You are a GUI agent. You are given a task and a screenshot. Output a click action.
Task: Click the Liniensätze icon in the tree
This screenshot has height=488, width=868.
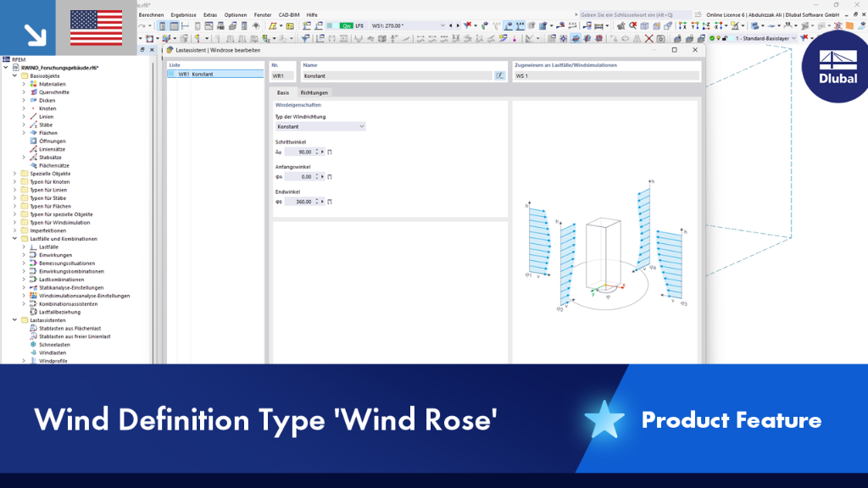pos(33,149)
